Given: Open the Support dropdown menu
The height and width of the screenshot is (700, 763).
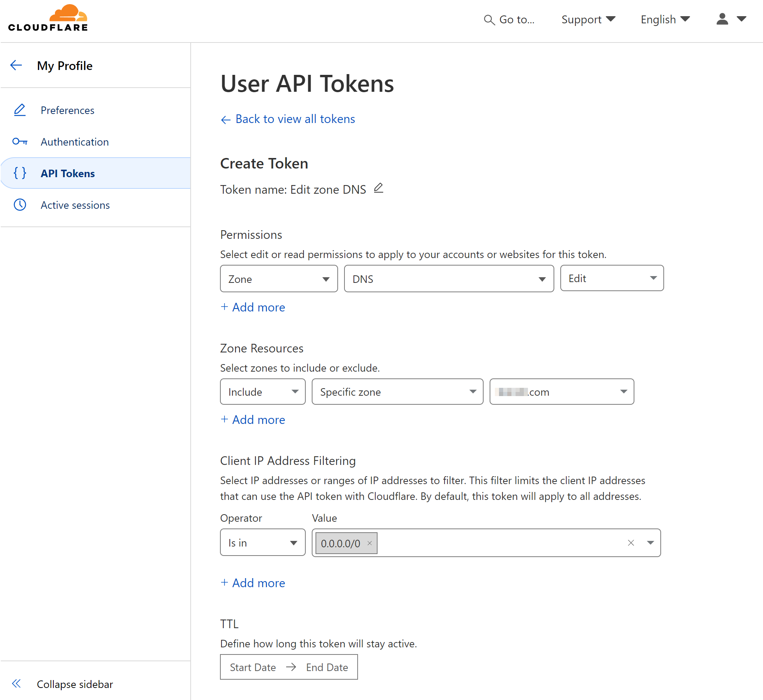Looking at the screenshot, I should tap(588, 19).
